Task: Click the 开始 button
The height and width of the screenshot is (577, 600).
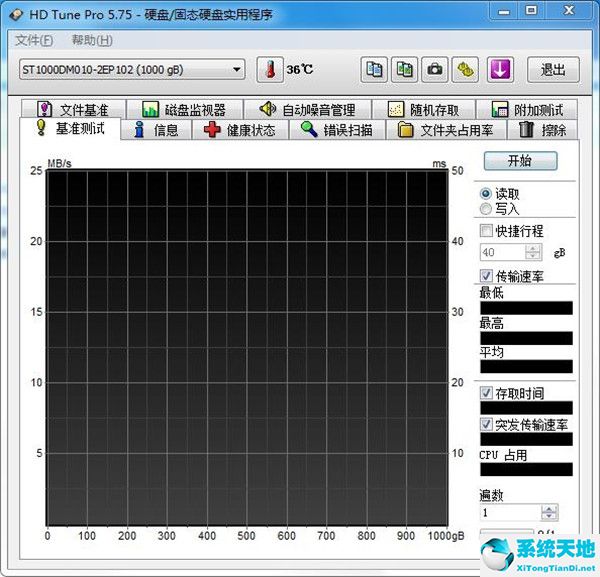Action: click(520, 161)
